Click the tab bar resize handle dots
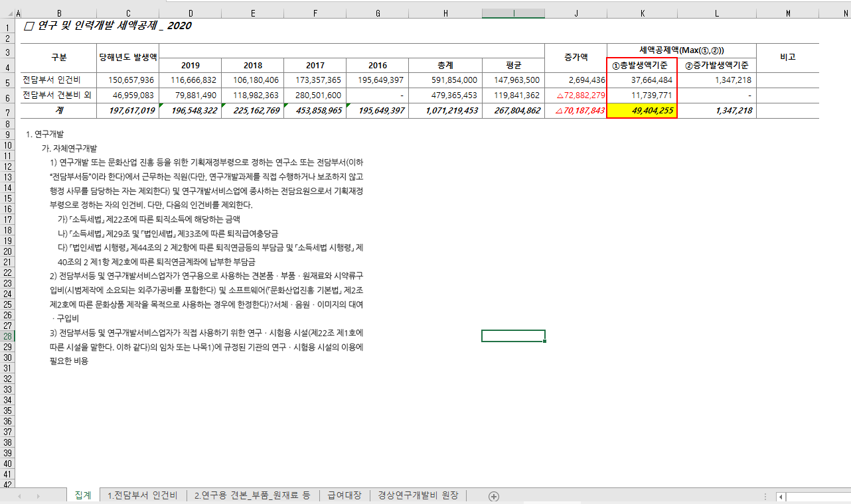The height and width of the screenshot is (504, 851). [x=765, y=497]
